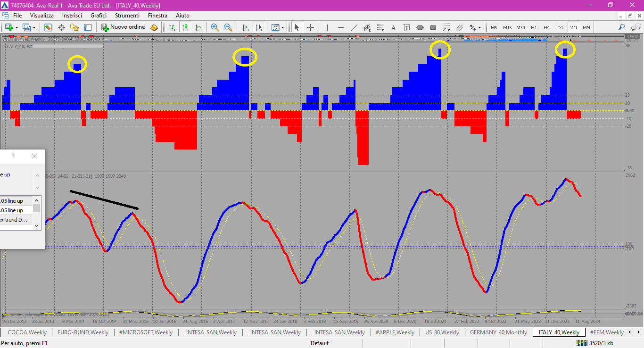Image resolution: width=644 pixels, height=348 pixels.
Task: Select the vertical line drawing tool
Action: 327,27
